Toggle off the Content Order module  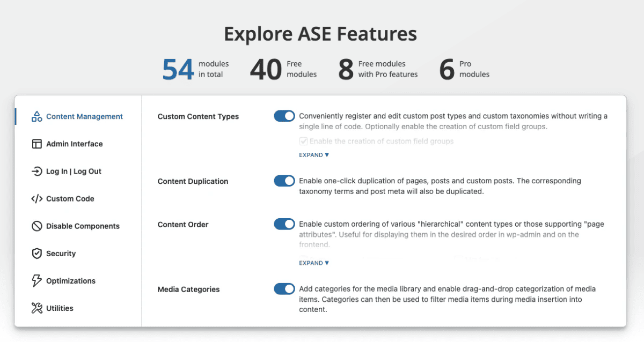pyautogui.click(x=284, y=224)
